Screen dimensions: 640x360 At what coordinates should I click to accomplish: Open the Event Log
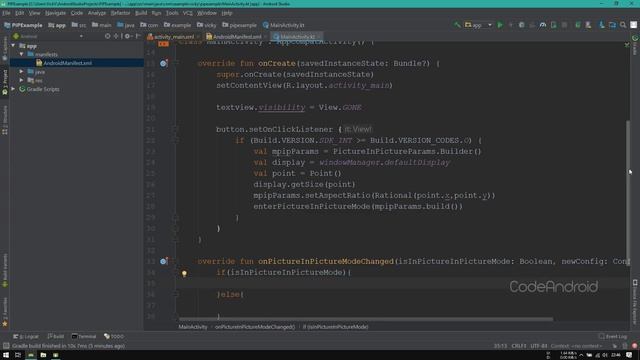[613, 336]
